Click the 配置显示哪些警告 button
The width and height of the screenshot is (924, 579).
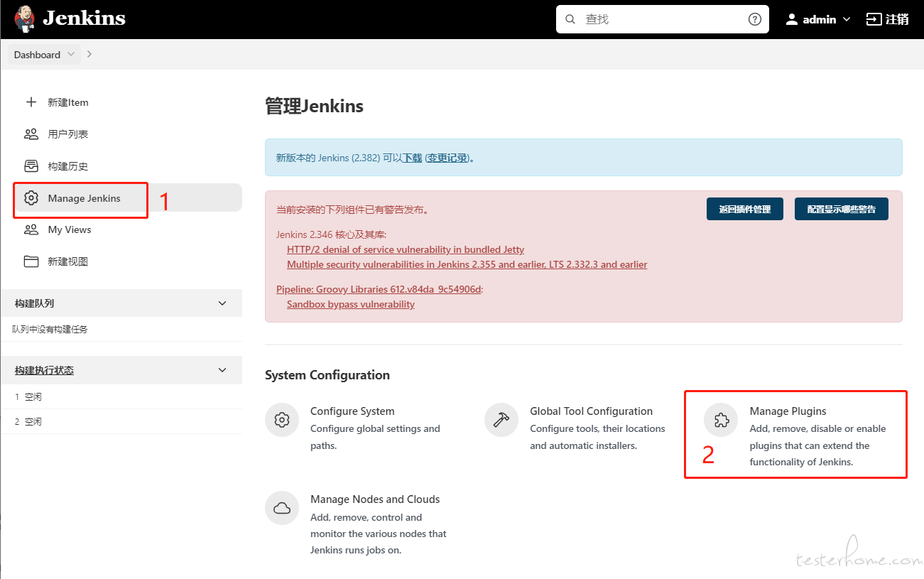point(842,209)
